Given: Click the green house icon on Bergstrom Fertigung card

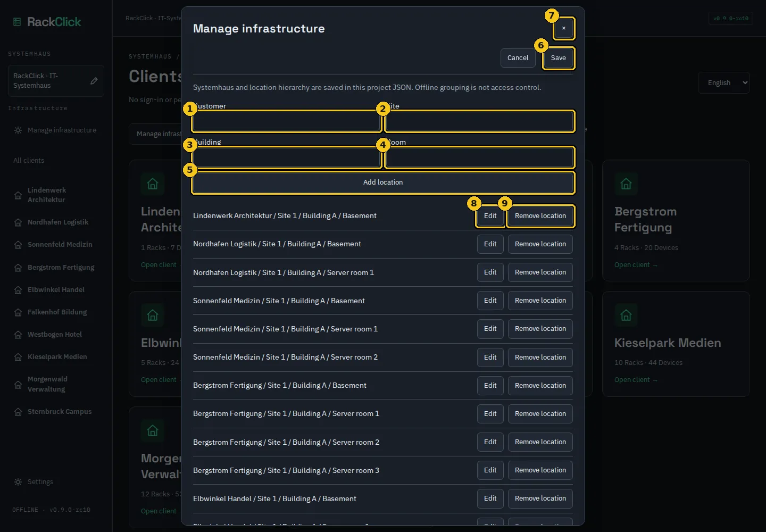Looking at the screenshot, I should click(x=626, y=184).
